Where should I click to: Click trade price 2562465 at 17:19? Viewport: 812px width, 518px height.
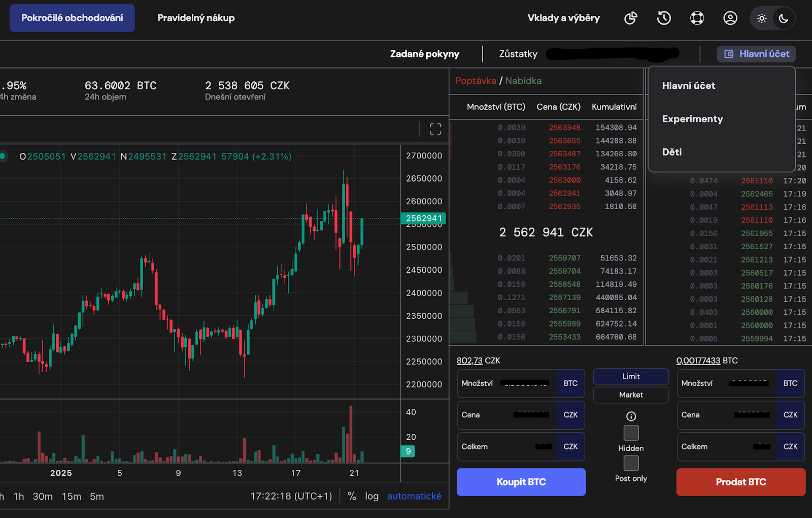pyautogui.click(x=757, y=194)
